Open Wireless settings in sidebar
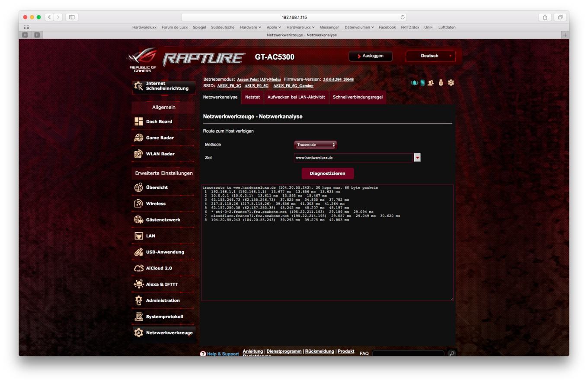Screen dimensions: 588x383 [x=163, y=204]
